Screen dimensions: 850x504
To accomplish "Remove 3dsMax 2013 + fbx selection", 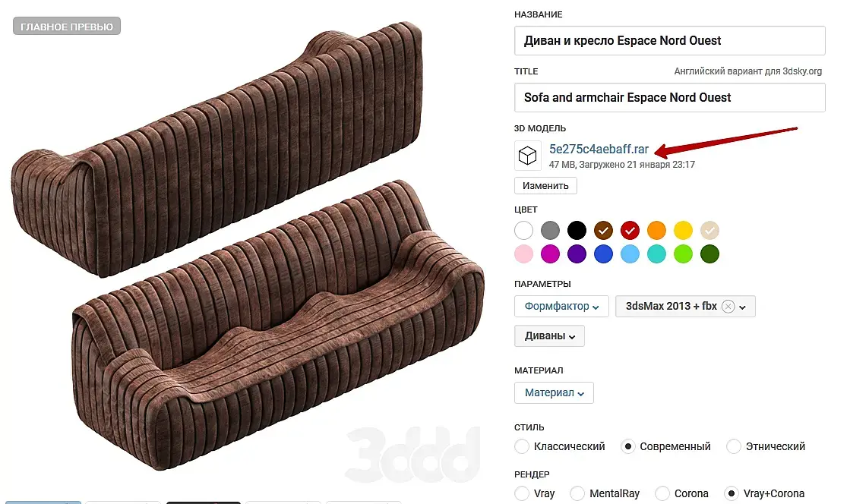I will 728,306.
